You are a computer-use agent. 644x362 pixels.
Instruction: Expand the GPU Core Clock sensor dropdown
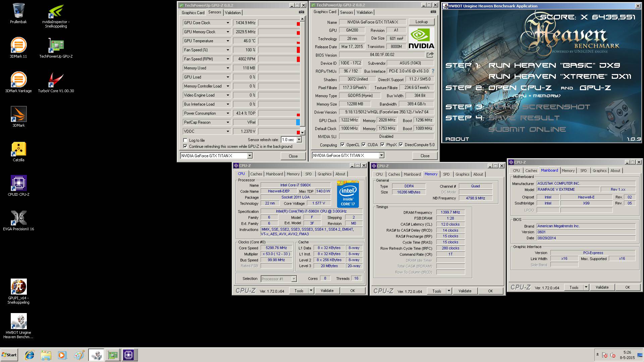pyautogui.click(x=228, y=23)
